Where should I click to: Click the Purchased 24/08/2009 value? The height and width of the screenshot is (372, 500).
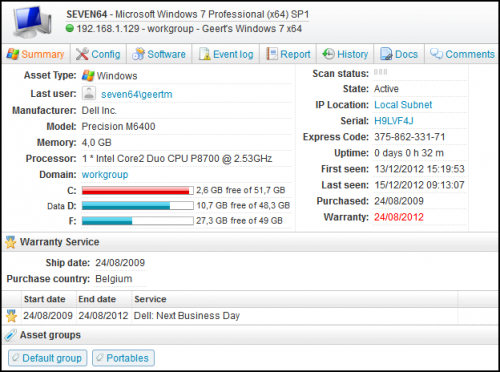399,201
